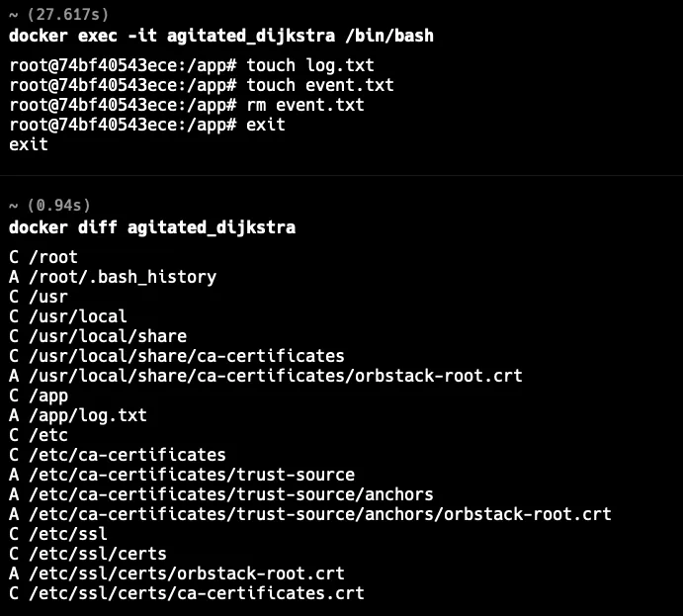The image size is (683, 616).
Task: Click the /etc/ssl/certs/ca-certificates.crt path
Action: click(197, 593)
